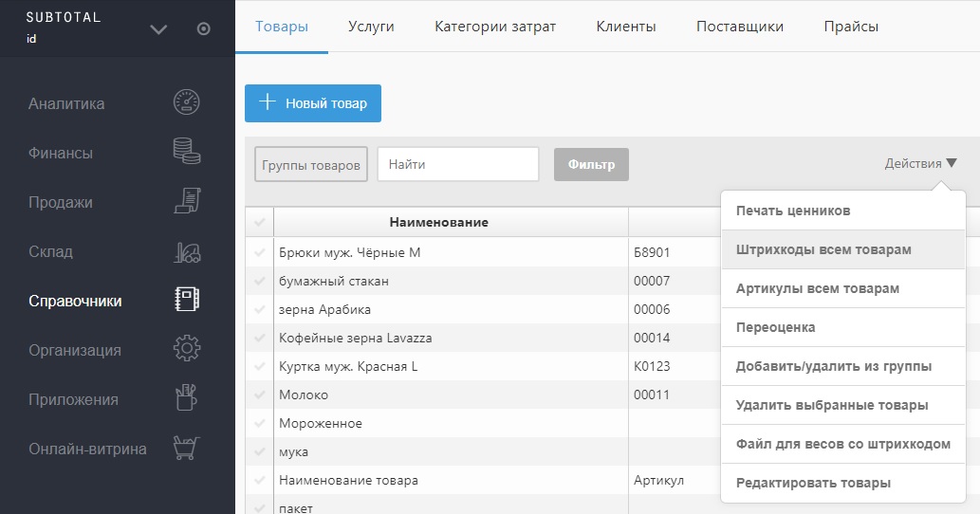Screen dimensions: 980x514
Task: Click the Warehouse forklift icon
Action: coord(187,251)
